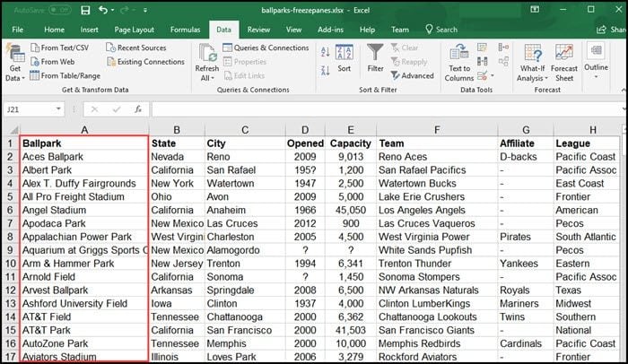The height and width of the screenshot is (364, 628).
Task: Select column F header
Action: click(x=437, y=130)
